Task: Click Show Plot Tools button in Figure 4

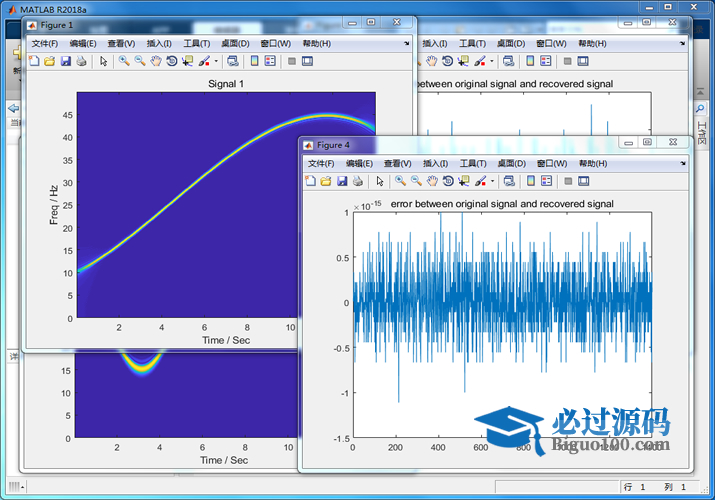Action: [583, 181]
